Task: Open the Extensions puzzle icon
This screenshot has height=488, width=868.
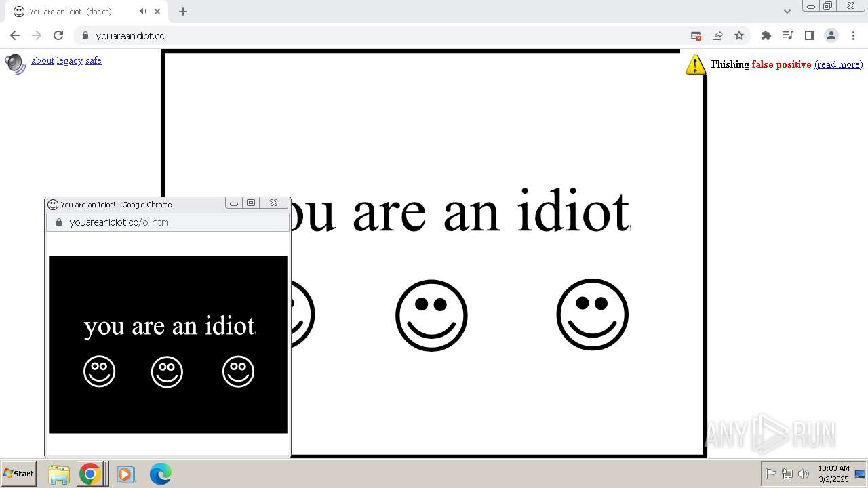Action: click(x=766, y=35)
